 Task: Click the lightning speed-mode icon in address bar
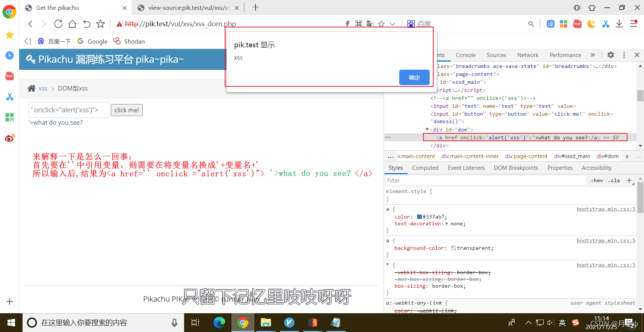coord(348,24)
